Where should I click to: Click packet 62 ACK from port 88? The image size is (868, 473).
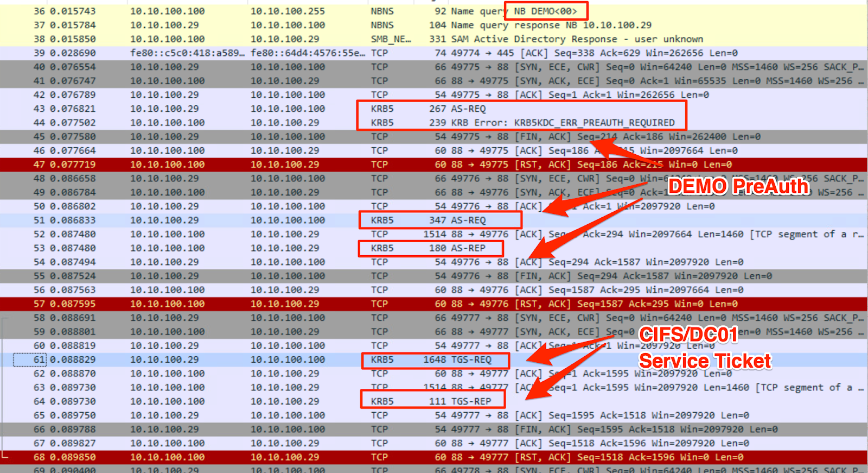(325, 374)
